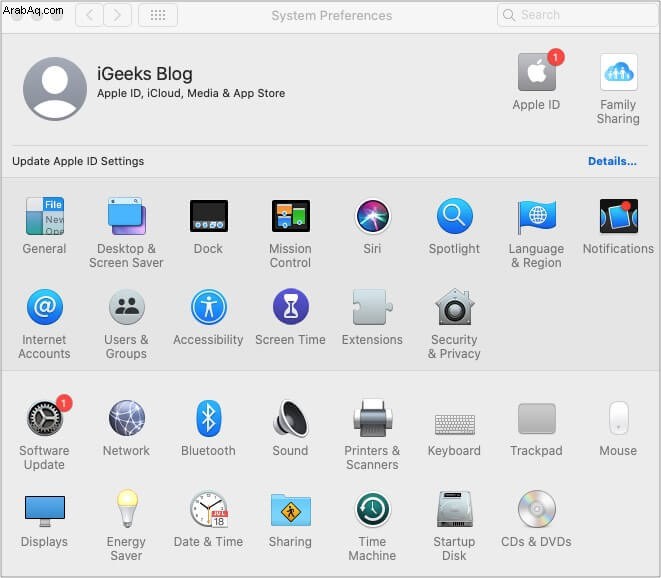Viewport: 661px width, 578px height.
Task: Open Network preferences
Action: click(126, 418)
